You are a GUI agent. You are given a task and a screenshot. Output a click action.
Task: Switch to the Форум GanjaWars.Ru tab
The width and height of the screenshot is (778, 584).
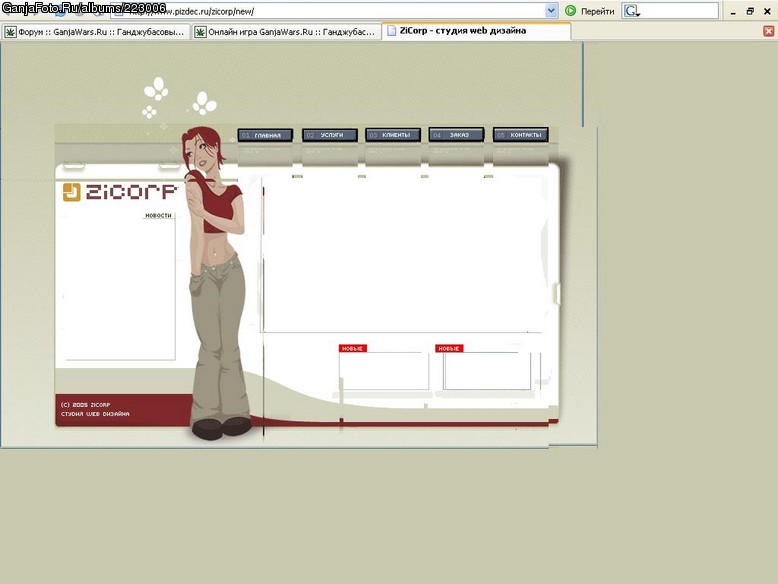pyautogui.click(x=95, y=32)
